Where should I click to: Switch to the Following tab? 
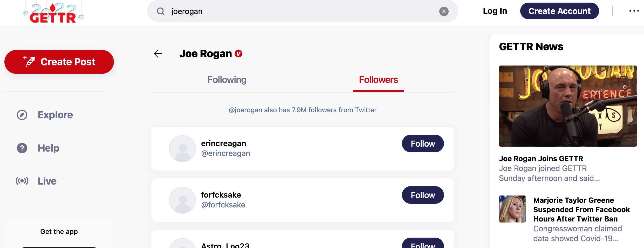point(227,80)
